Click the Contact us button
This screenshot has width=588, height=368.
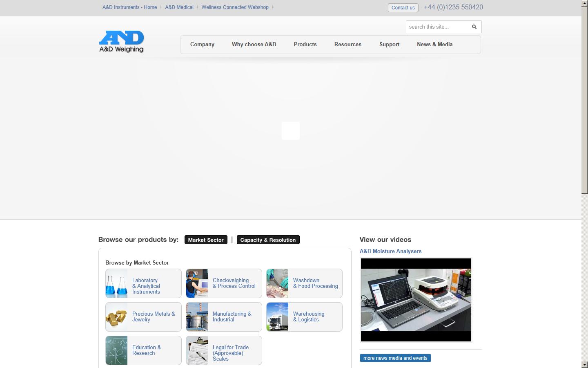(403, 7)
